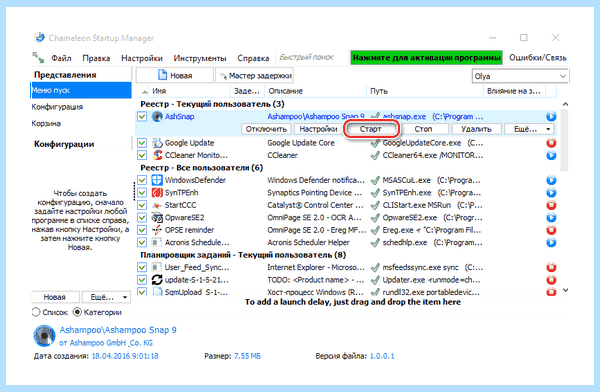Click Новая button under Конфигурации
Image resolution: width=600 pixels, height=392 pixels.
pyautogui.click(x=55, y=297)
